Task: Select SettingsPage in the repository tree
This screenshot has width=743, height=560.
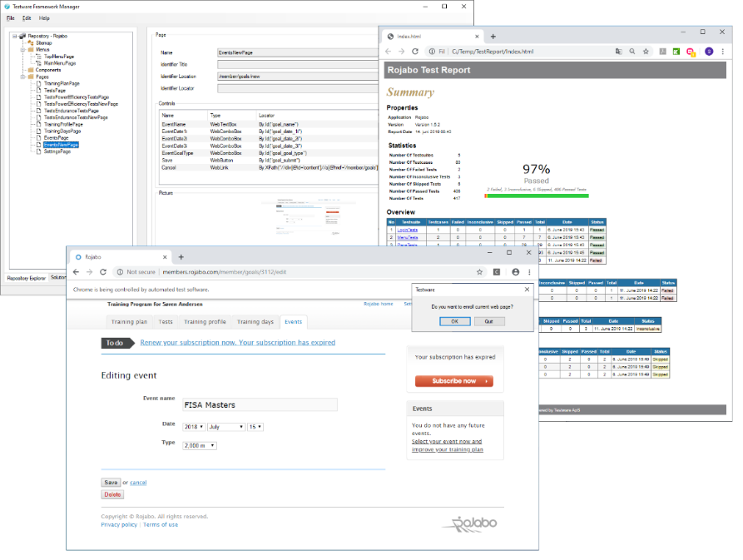Action: (x=57, y=151)
